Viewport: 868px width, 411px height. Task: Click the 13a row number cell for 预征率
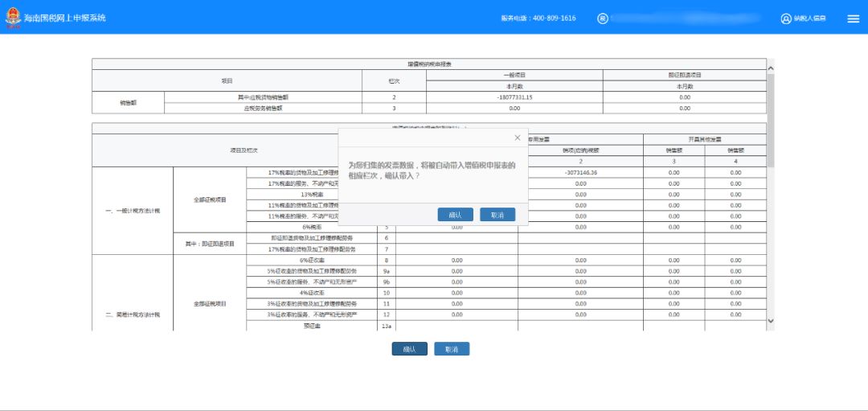coord(387,326)
